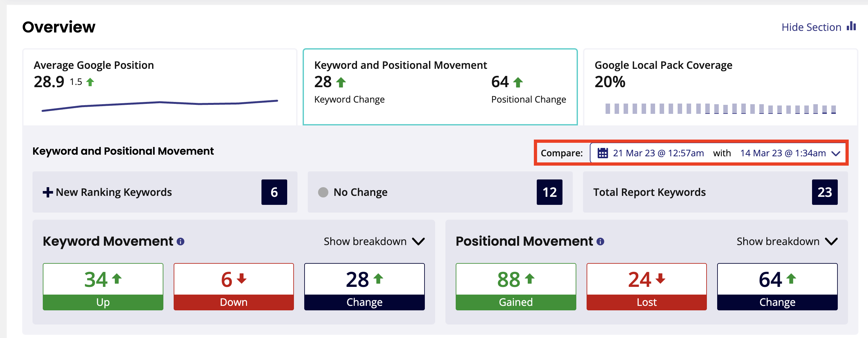Click the Total Report Keywords label
868x338 pixels.
tap(649, 192)
